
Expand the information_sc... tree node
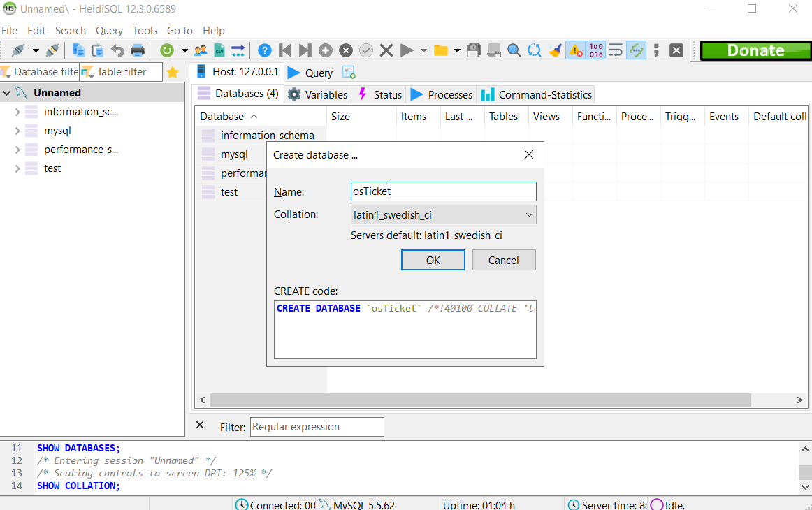(x=17, y=112)
